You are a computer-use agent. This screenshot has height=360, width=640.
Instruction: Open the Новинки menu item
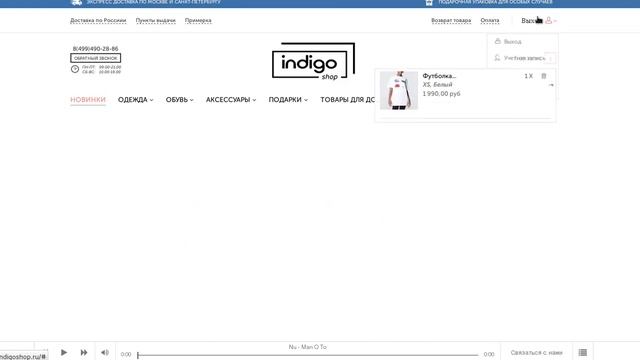[88, 100]
